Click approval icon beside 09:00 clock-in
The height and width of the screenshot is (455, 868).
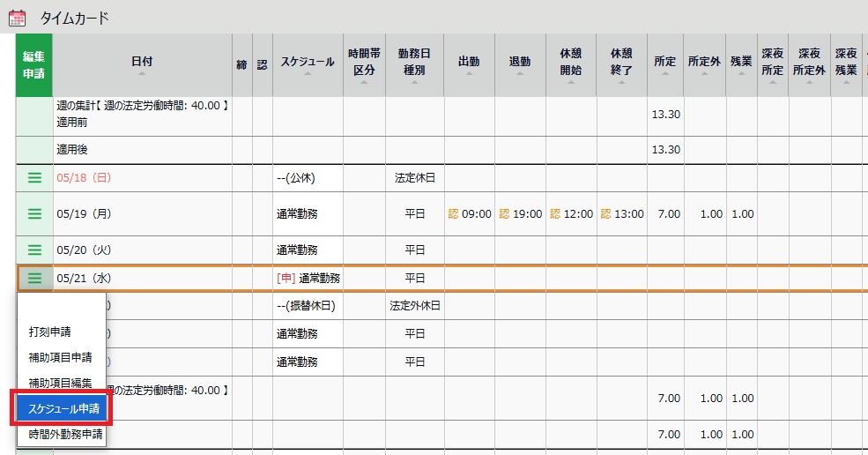click(x=454, y=213)
